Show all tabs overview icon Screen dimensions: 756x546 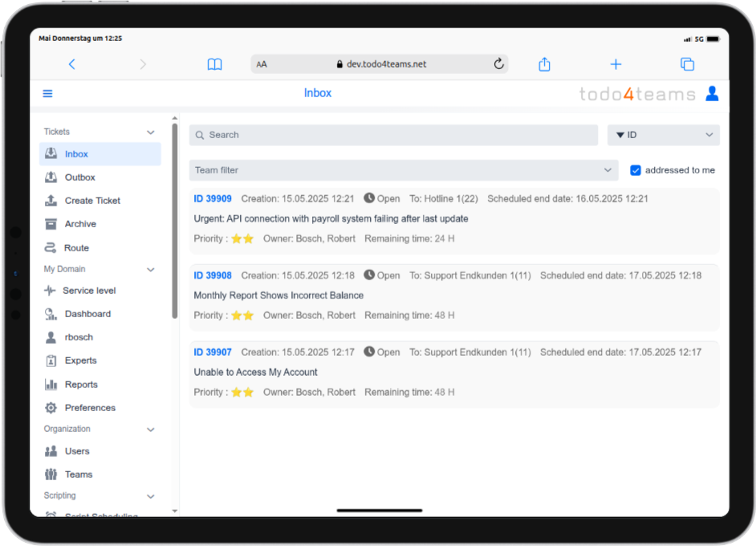(687, 64)
